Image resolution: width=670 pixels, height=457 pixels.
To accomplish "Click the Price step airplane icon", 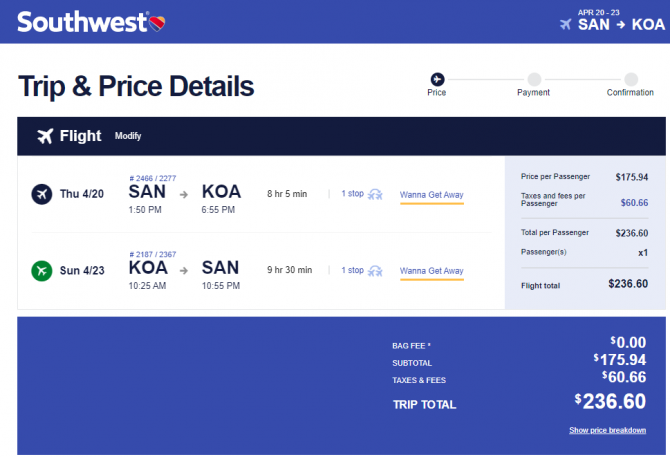I will click(437, 79).
